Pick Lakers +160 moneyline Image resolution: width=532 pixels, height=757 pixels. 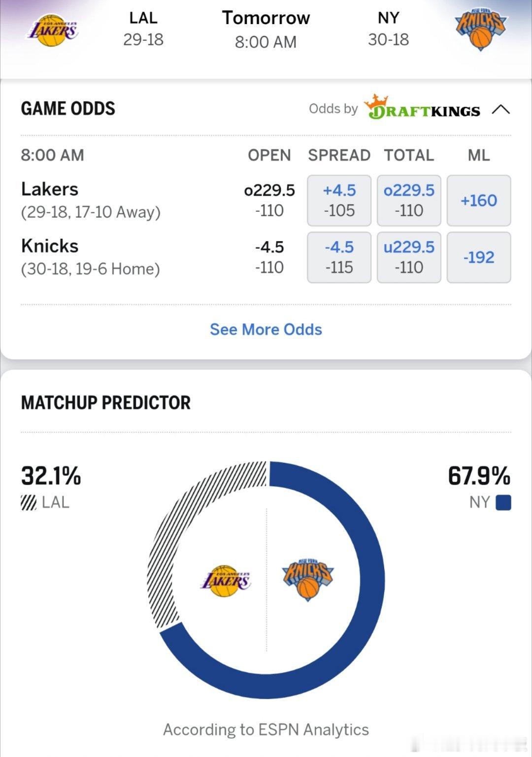(x=478, y=200)
